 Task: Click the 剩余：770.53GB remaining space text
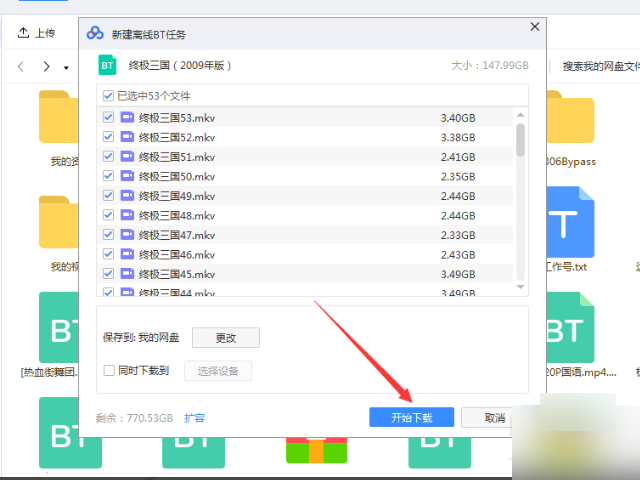[134, 418]
